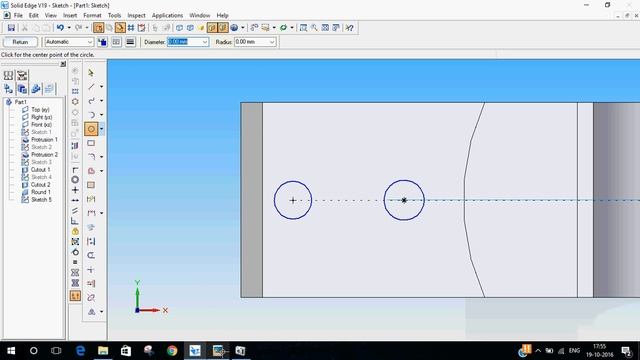The image size is (640, 360).
Task: Open the Radius value dropdown
Action: (x=272, y=42)
